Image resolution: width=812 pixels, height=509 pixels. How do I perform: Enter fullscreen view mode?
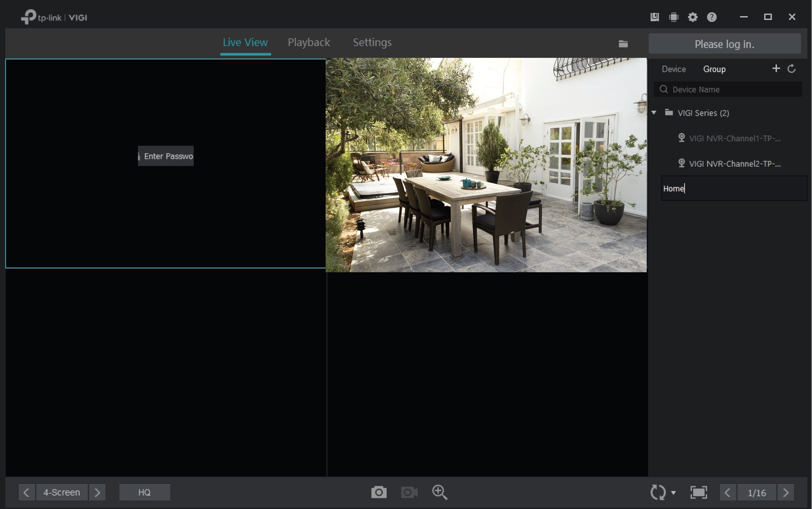click(698, 492)
